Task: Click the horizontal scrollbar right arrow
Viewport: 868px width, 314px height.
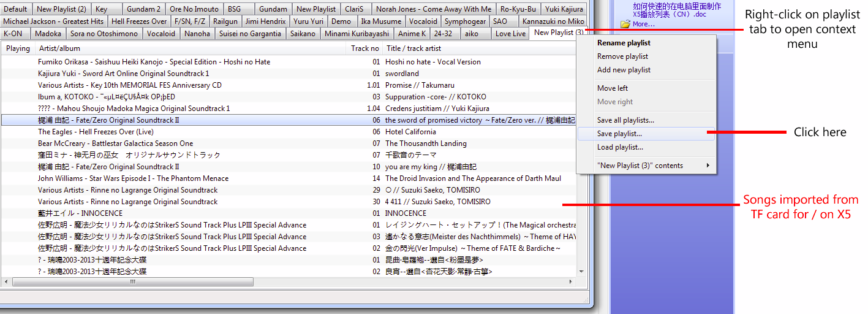Action: click(x=570, y=282)
